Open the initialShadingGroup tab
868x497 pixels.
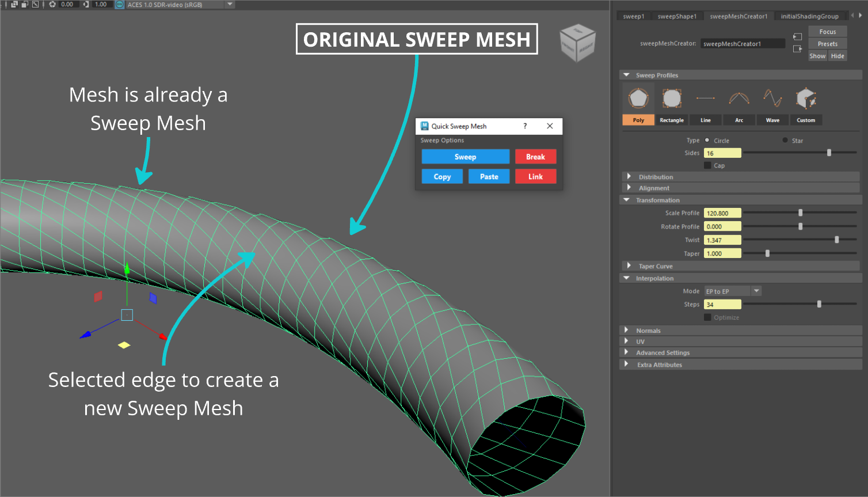(809, 16)
